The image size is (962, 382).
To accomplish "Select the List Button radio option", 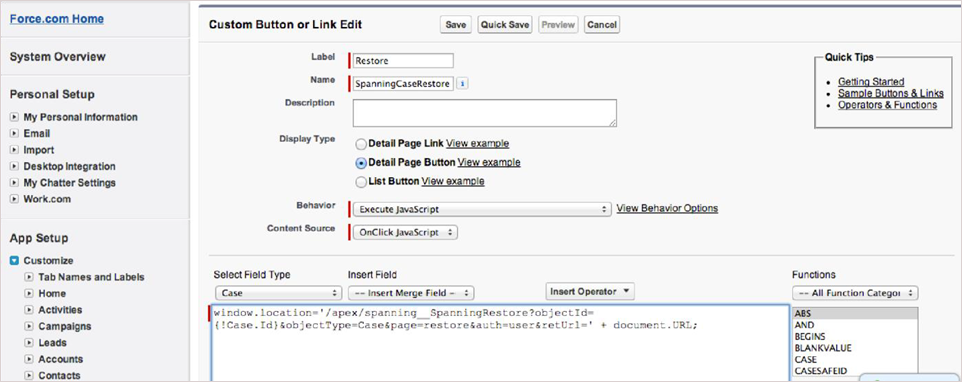I will point(361,181).
